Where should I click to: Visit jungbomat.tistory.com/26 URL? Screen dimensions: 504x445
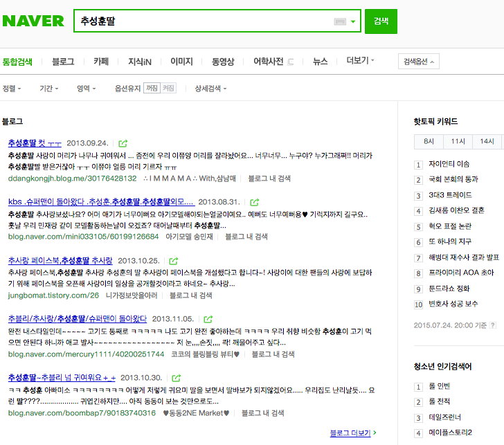pos(53,296)
